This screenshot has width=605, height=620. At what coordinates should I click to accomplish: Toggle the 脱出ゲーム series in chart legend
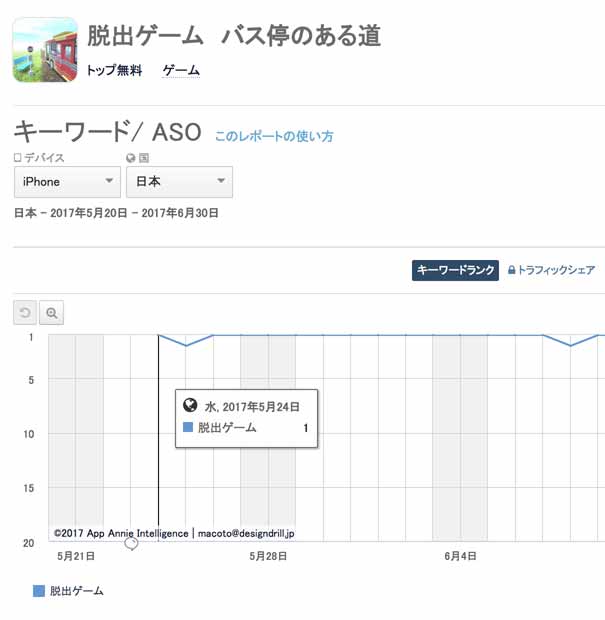pyautogui.click(x=68, y=591)
